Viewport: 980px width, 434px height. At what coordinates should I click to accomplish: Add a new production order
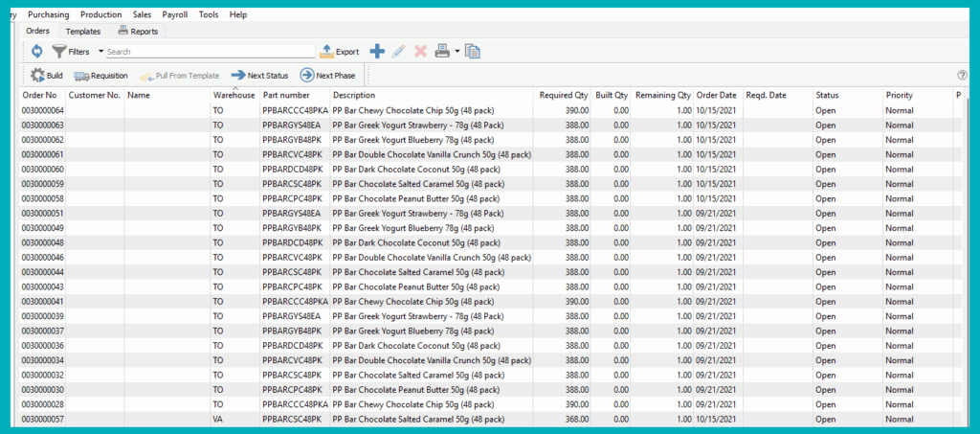pos(377,52)
